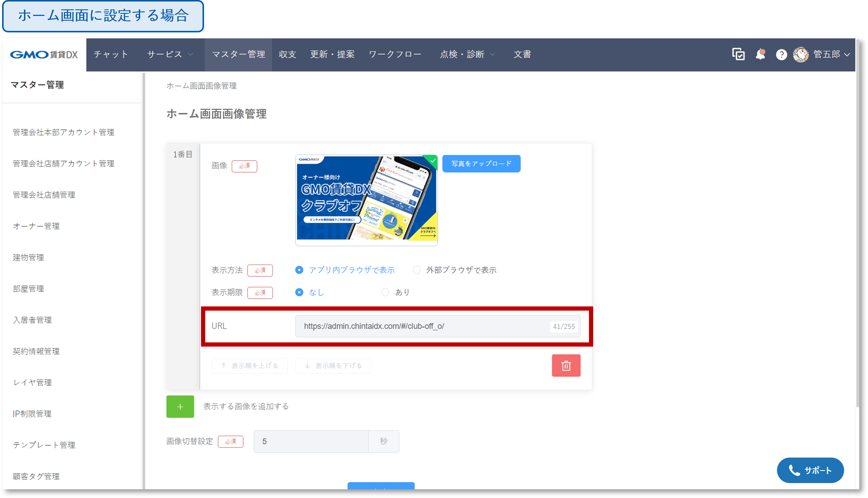868x498 pixels.
Task: Open オーナー管理 in the sidebar
Action: coord(36,226)
